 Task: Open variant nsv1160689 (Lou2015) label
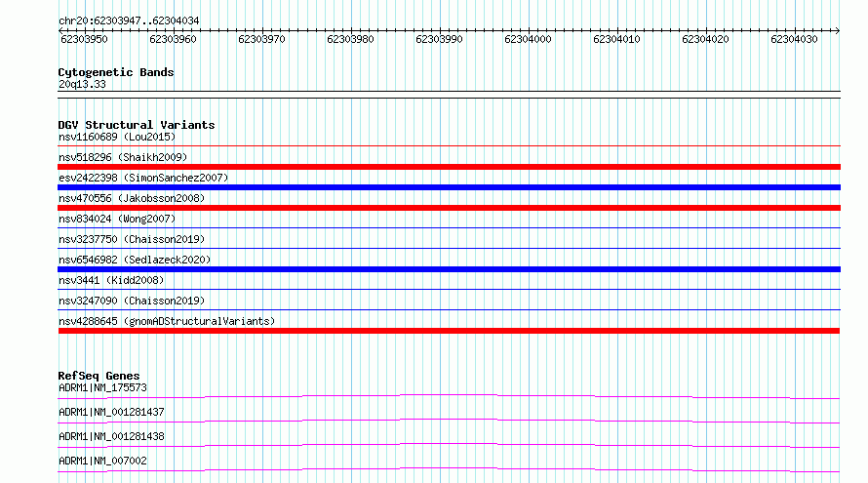pos(117,137)
